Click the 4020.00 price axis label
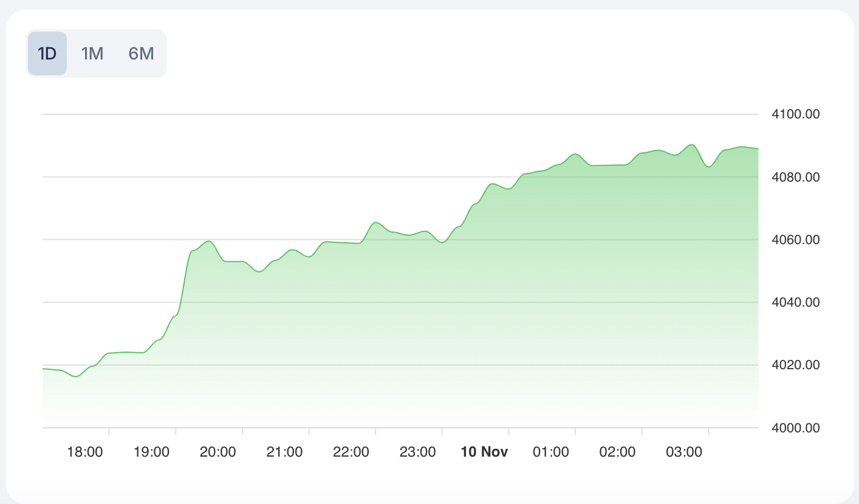 pyautogui.click(x=795, y=365)
